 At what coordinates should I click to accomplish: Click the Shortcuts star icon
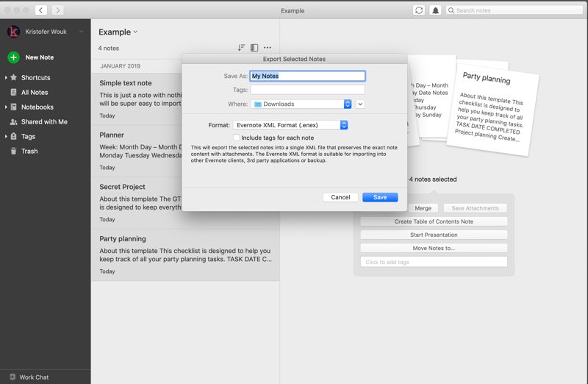(x=13, y=77)
